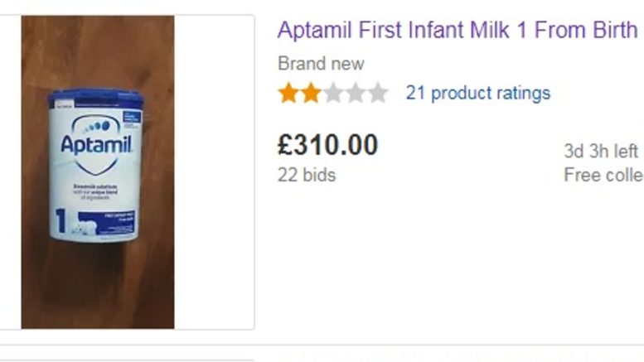Image resolution: width=644 pixels, height=362 pixels.
Task: Click the 3d 3h left time remaining
Action: (x=601, y=152)
